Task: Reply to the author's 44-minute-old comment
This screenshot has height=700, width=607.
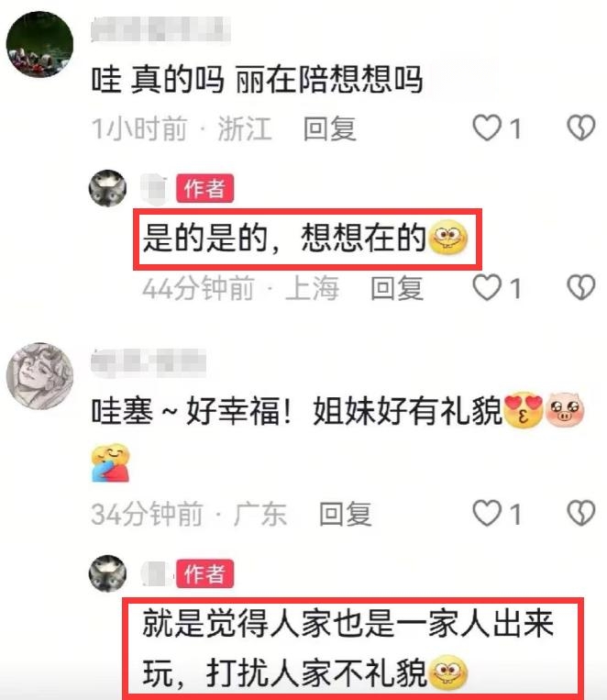Action: (x=397, y=287)
